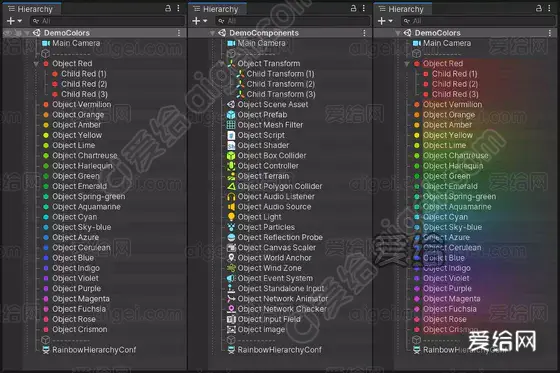
Task: Click the Object Image picture icon
Action: 231,329
